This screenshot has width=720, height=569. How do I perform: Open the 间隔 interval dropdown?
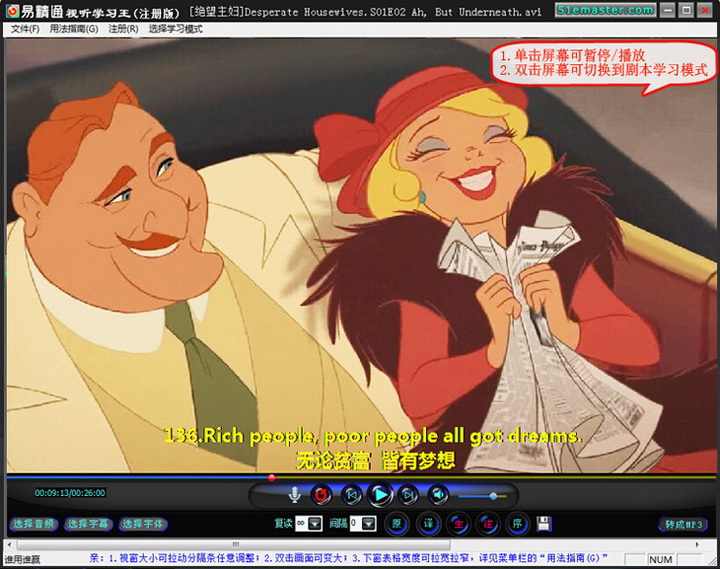(369, 524)
